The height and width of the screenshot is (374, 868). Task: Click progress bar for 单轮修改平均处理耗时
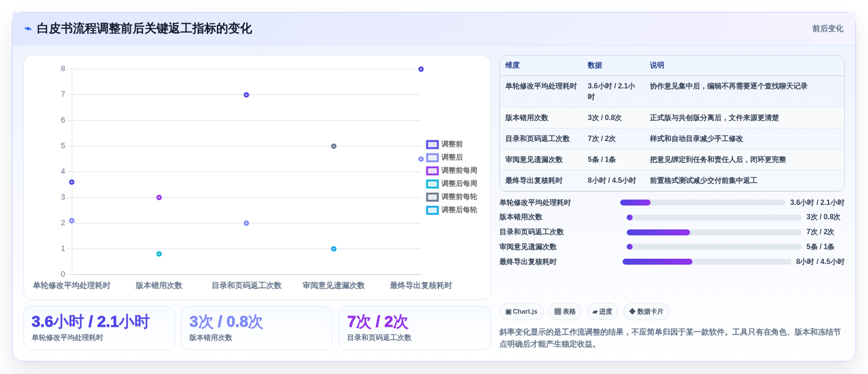click(703, 203)
